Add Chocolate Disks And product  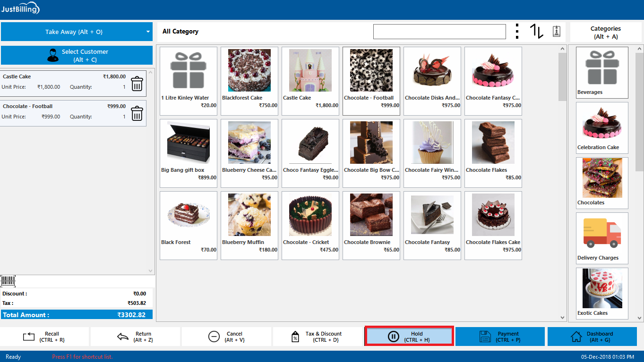pyautogui.click(x=432, y=81)
